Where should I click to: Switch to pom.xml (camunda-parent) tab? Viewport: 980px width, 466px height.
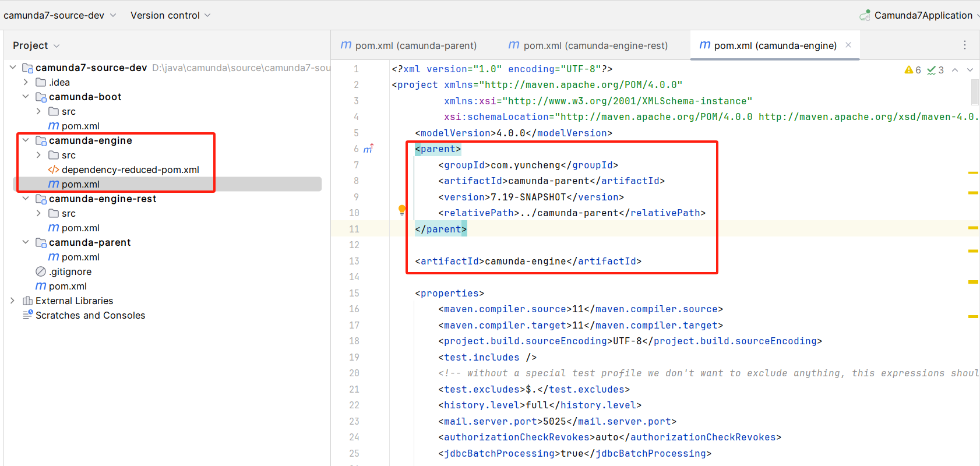click(409, 45)
